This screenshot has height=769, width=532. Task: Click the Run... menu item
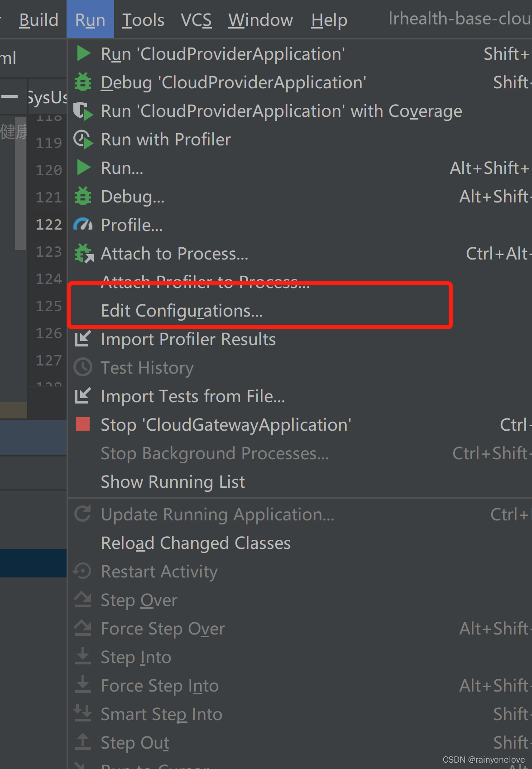point(122,168)
